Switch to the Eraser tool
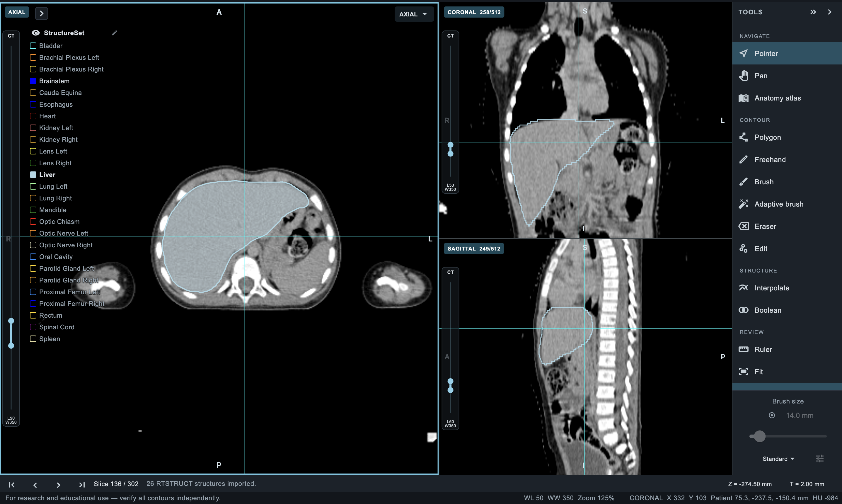Screen dimensions: 842x504 [x=787, y=226]
